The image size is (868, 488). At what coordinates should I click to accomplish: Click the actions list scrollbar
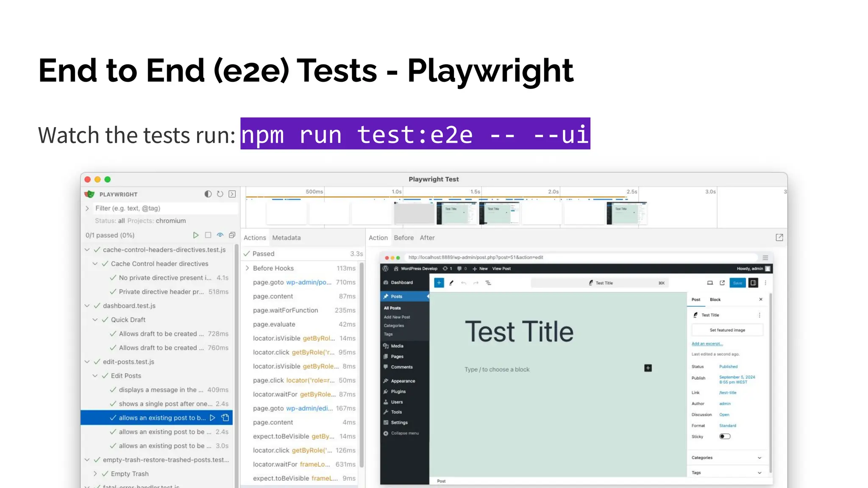(x=362, y=364)
